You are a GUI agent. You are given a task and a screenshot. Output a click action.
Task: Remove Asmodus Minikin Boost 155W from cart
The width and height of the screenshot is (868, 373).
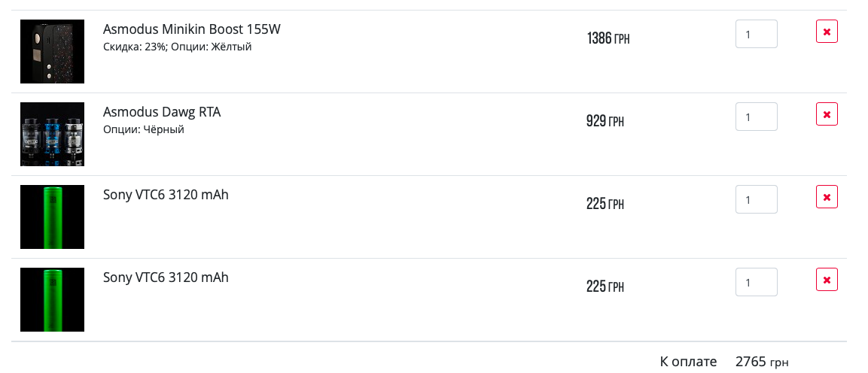coord(827,32)
